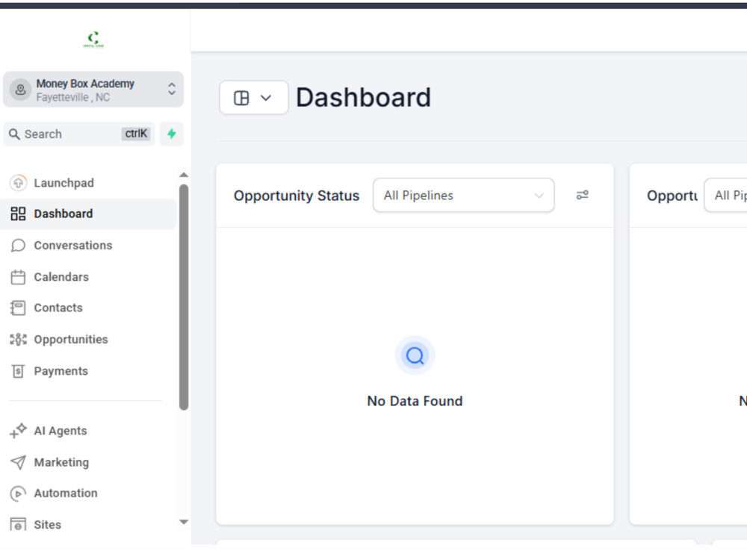This screenshot has height=560, width=747.
Task: Click the green logo at sidebar top
Action: point(93,39)
